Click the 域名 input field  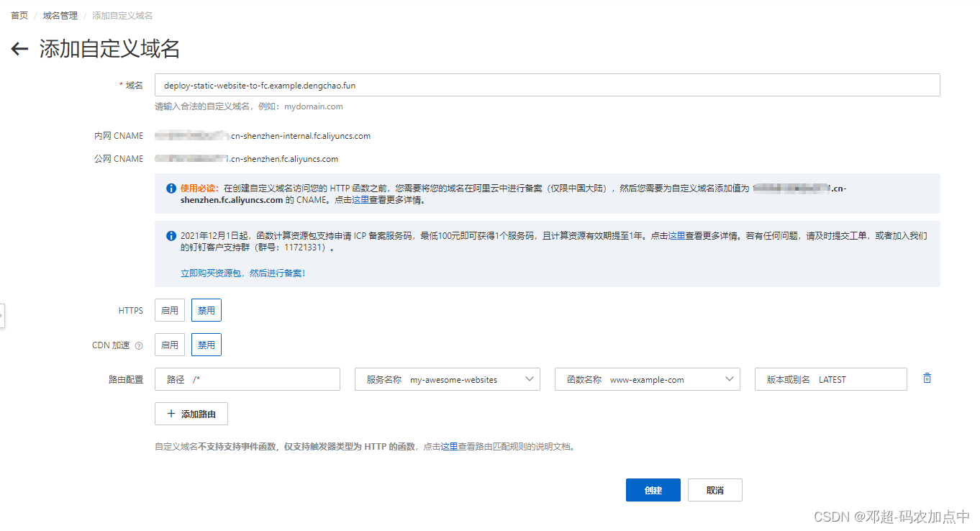pyautogui.click(x=548, y=85)
